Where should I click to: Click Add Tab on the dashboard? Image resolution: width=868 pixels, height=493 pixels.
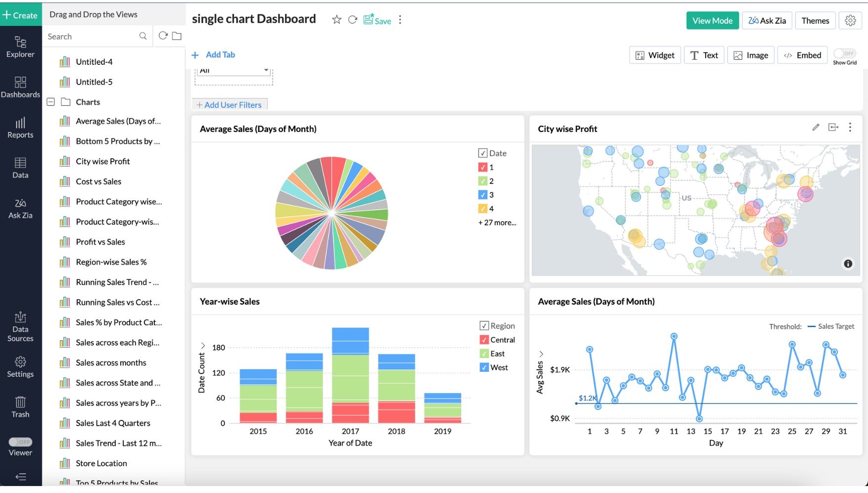pos(214,55)
